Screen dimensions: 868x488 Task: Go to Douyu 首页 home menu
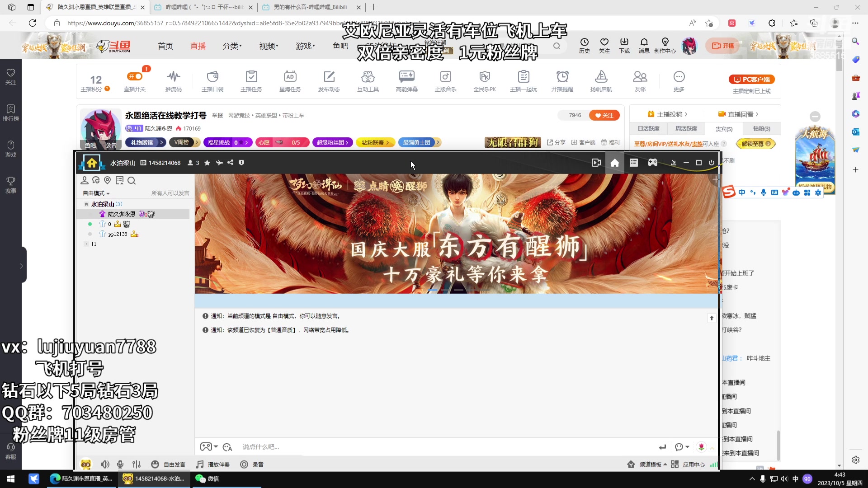[x=165, y=46]
